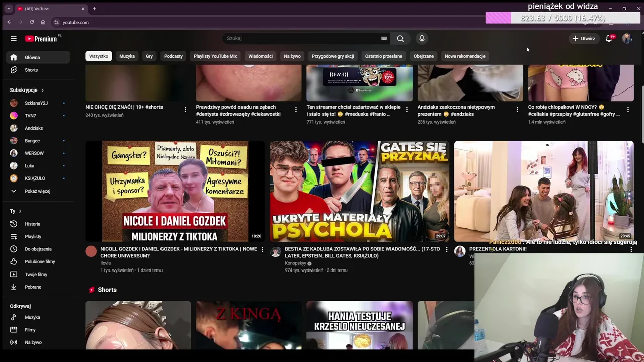Select the Obejrzane filter chip
Image resolution: width=644 pixels, height=362 pixels.
click(x=424, y=56)
